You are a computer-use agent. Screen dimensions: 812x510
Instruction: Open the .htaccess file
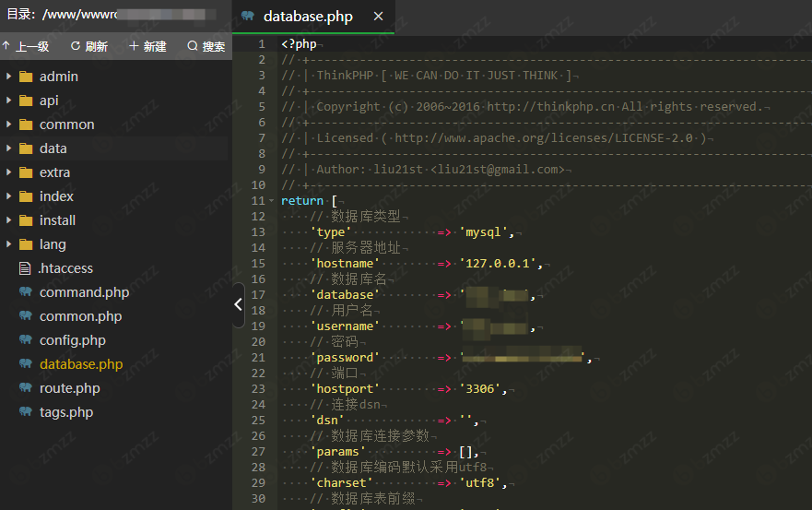pos(65,268)
